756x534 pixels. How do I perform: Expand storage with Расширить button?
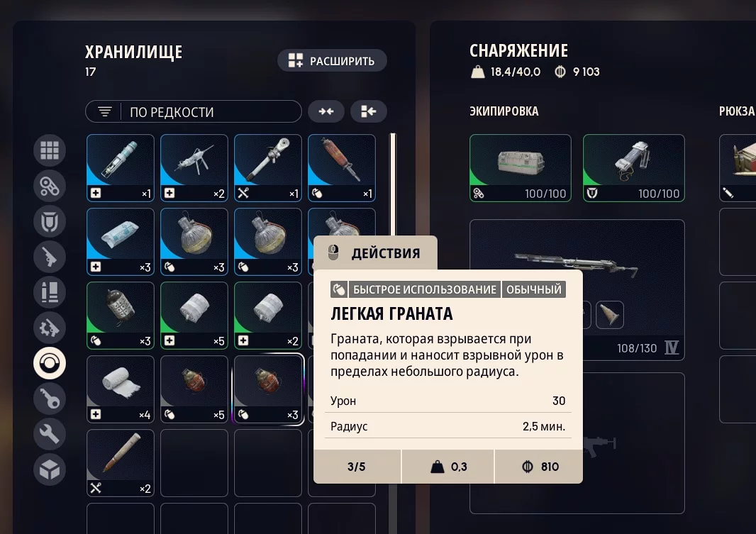tap(332, 61)
